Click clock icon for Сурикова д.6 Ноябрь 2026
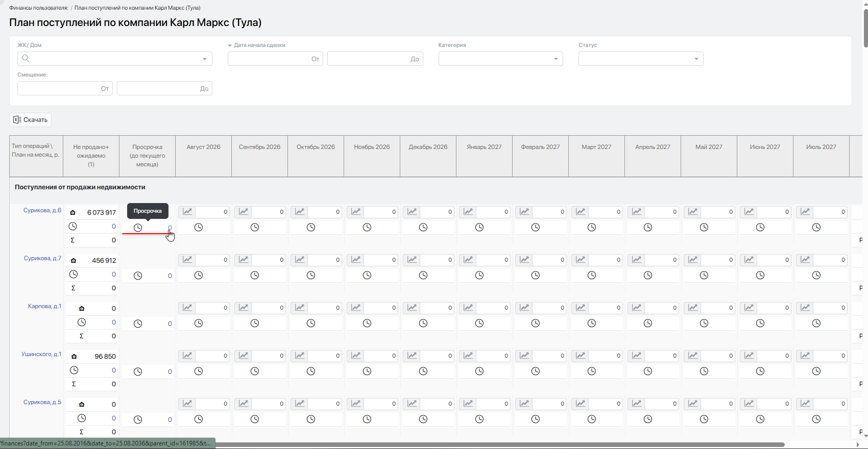This screenshot has width=868, height=449. [x=367, y=227]
